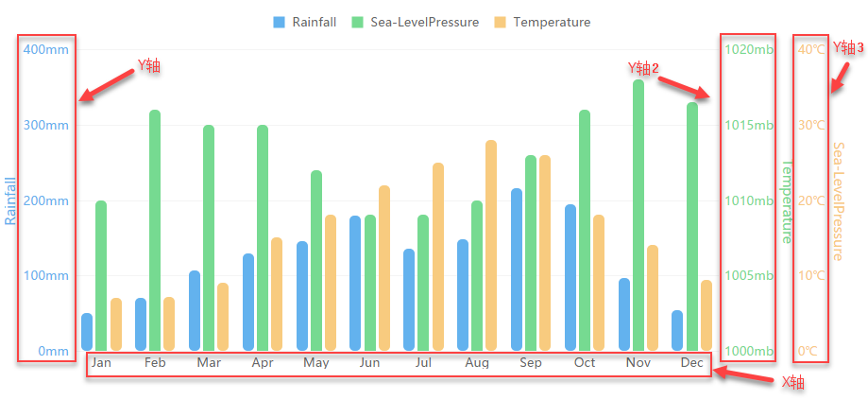This screenshot has width=868, height=400.
Task: Click the blue Rainfall bar for Jan
Action: click(87, 331)
